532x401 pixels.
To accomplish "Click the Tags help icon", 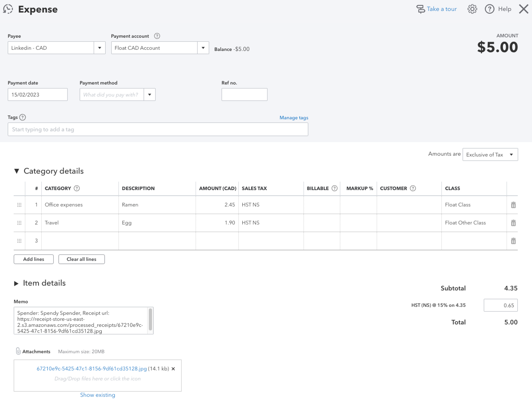I will [23, 117].
